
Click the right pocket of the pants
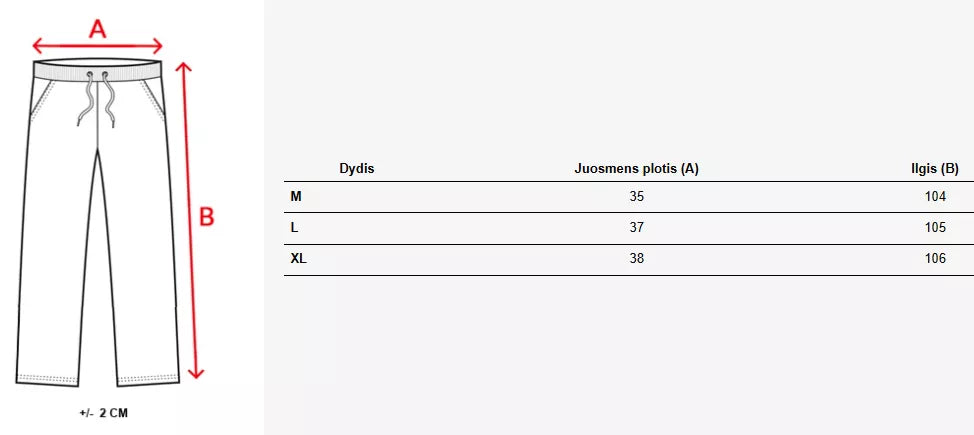tap(153, 102)
